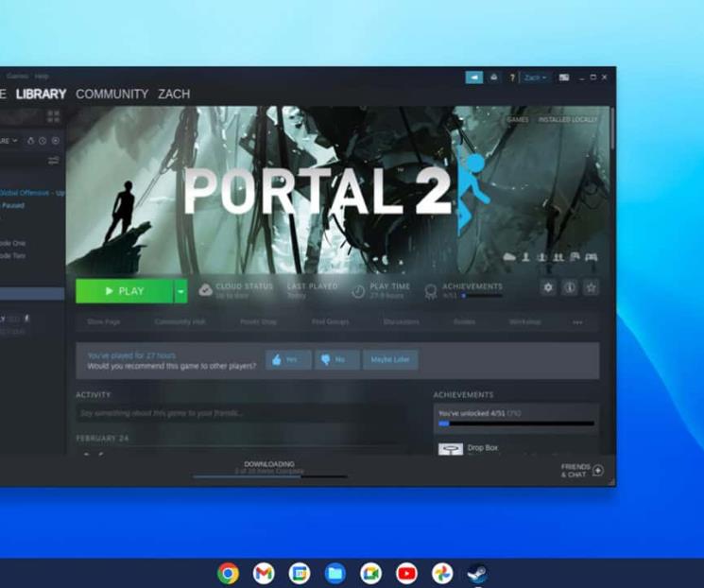This screenshot has width=704, height=588.
Task: Open advanced library filter sliders icon
Action: pos(54,161)
